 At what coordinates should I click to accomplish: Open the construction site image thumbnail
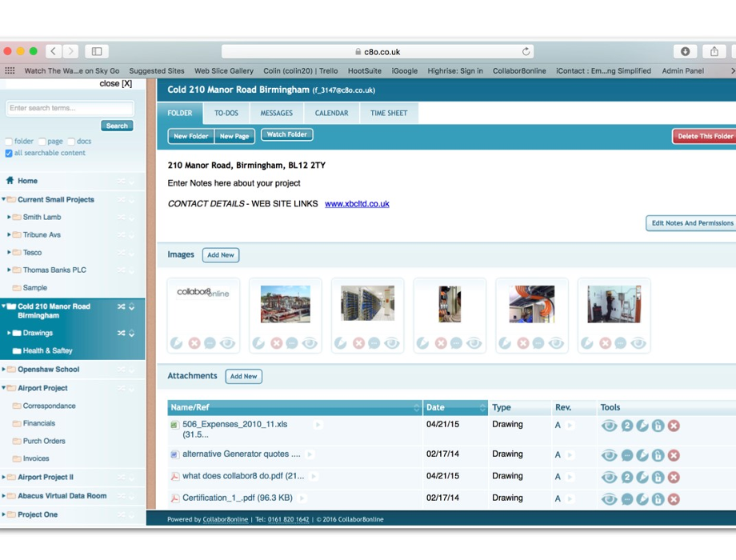286,304
